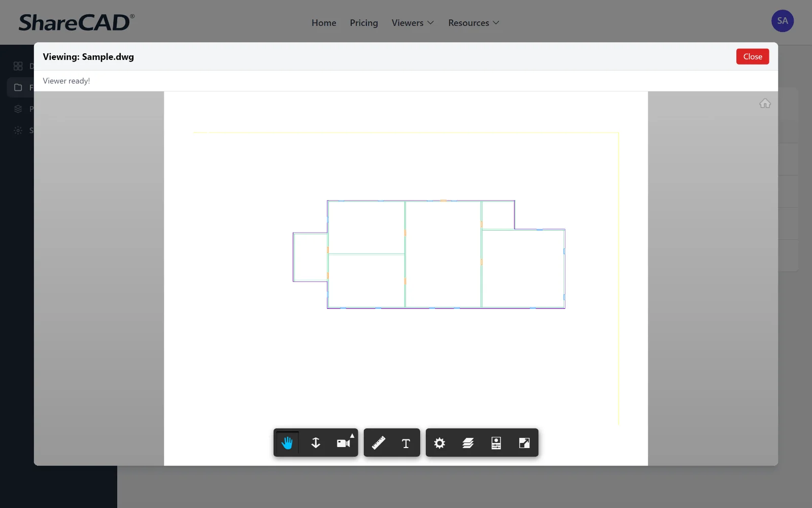Click the dashboard grid sidebar icon

coord(18,66)
